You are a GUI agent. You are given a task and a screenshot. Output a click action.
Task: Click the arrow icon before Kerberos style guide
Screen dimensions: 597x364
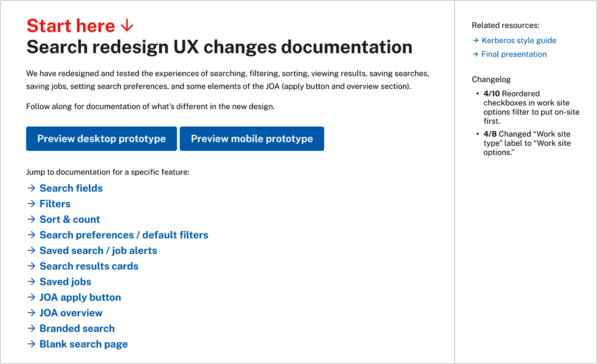click(475, 40)
